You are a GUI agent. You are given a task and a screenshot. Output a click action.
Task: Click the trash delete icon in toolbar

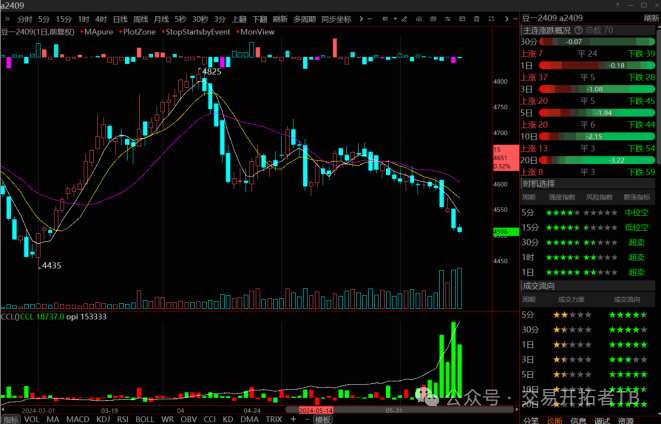tap(477, 19)
